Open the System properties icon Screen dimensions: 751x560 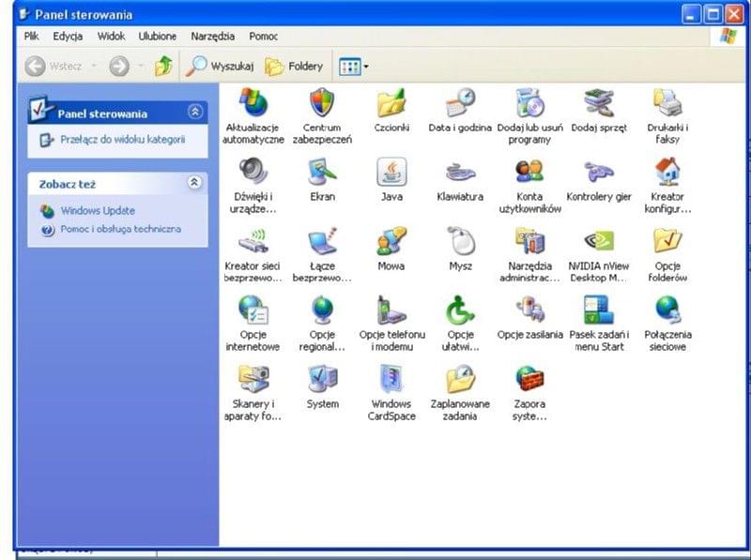tap(322, 380)
